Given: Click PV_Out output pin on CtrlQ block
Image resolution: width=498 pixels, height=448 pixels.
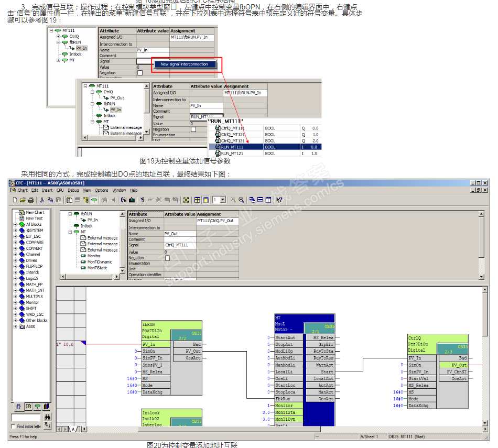Looking at the screenshot, I should [454, 365].
